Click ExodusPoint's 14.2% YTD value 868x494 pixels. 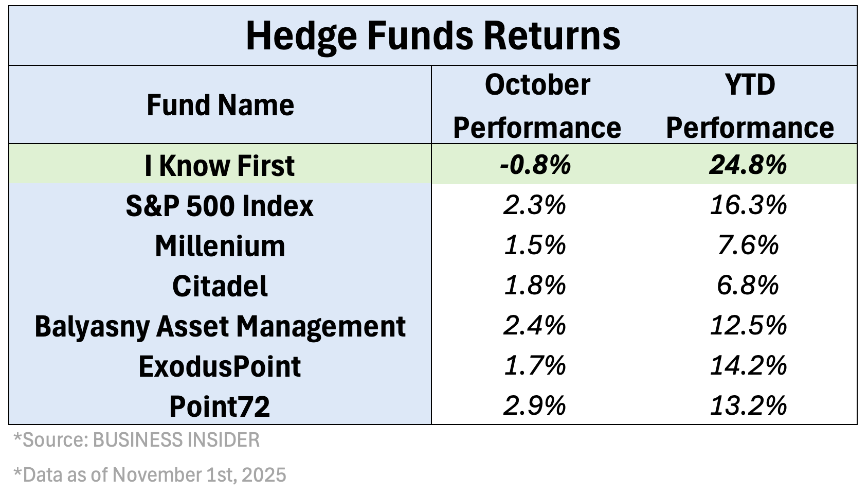coord(748,366)
